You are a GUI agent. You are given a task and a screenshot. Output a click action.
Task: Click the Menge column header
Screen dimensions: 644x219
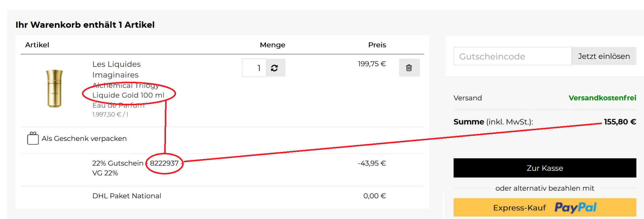(x=272, y=45)
